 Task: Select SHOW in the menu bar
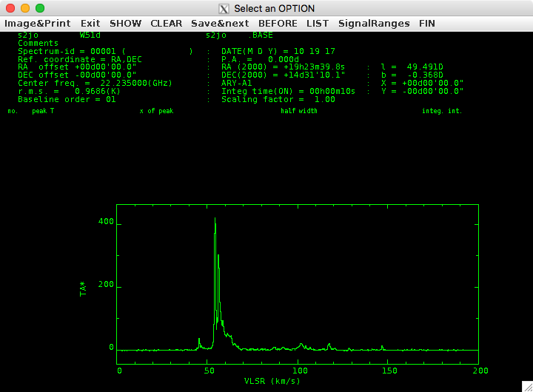[x=125, y=24]
